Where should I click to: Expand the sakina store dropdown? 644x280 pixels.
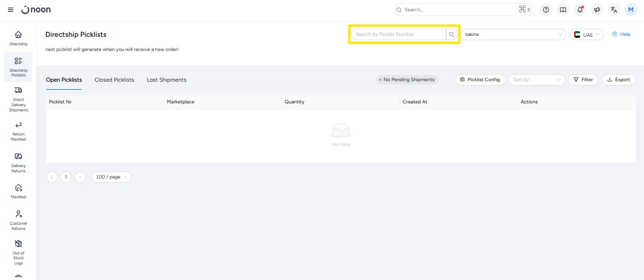coord(513,34)
